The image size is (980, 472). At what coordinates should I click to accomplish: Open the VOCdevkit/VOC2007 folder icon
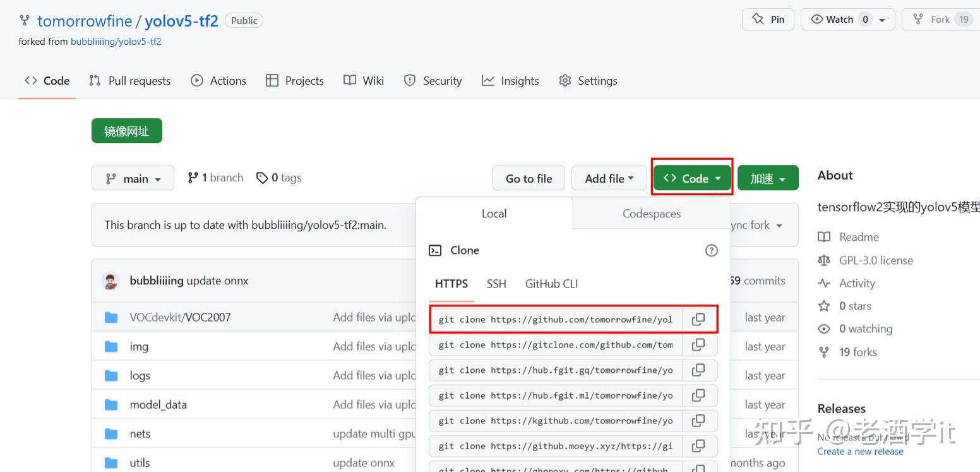[111, 317]
